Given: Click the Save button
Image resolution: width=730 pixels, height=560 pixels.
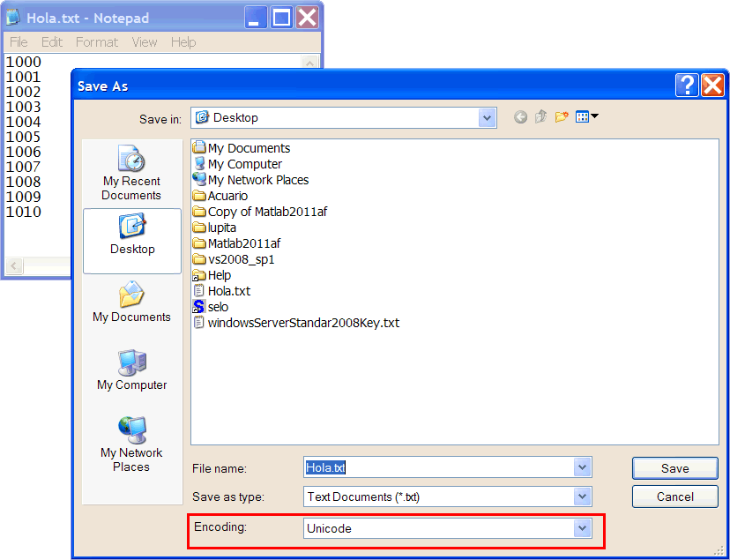Looking at the screenshot, I should 675,467.
